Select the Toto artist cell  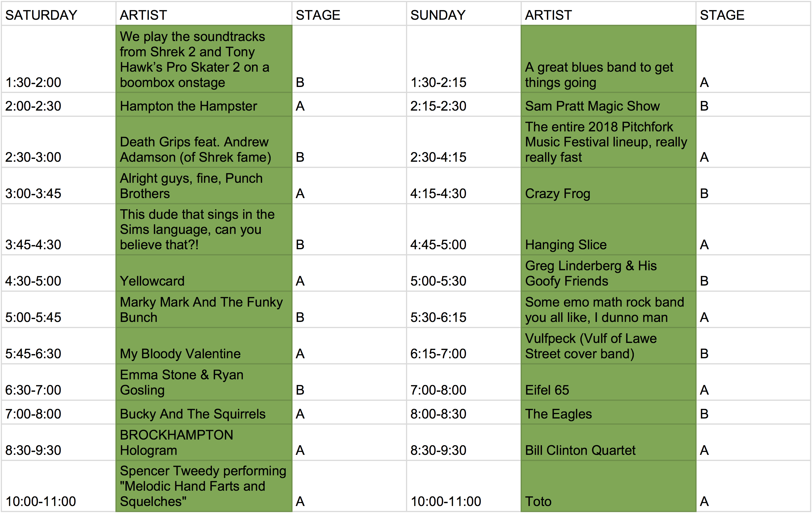click(x=609, y=486)
